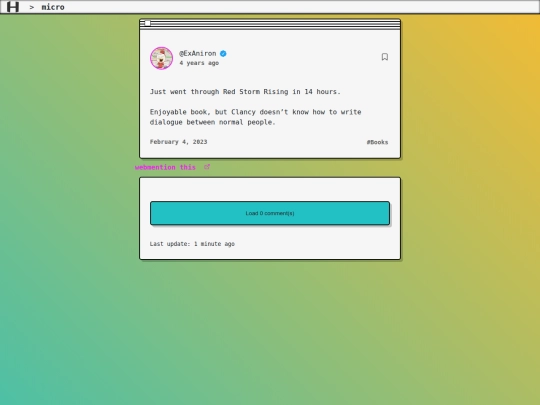
Task: Open the #Books tag
Action: point(377,142)
